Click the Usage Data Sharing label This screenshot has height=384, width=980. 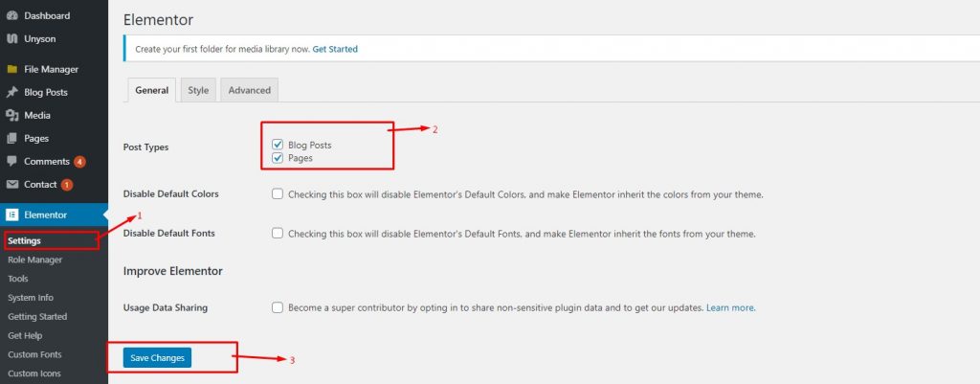click(x=165, y=307)
